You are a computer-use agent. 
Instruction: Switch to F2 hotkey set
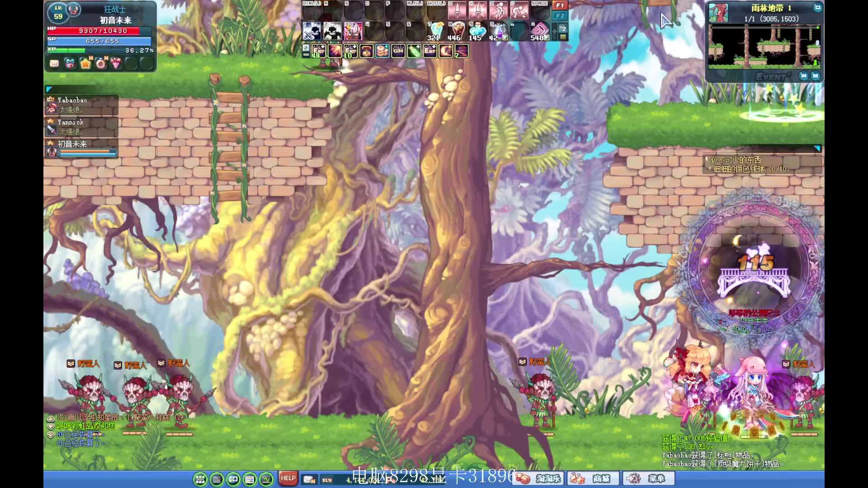tap(560, 16)
